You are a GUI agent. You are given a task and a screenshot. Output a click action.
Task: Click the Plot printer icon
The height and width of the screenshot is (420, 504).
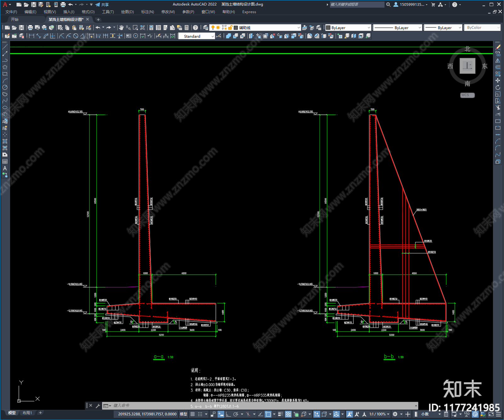30,28
